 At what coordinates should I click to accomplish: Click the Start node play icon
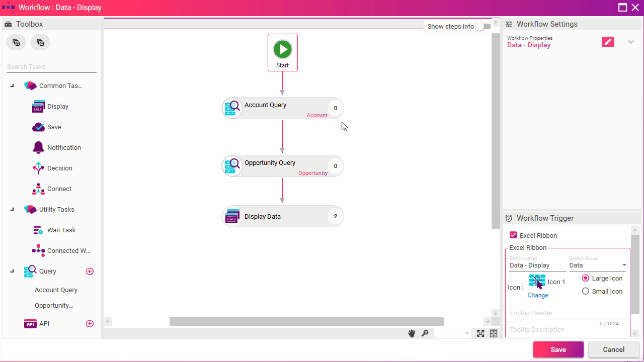click(x=282, y=49)
